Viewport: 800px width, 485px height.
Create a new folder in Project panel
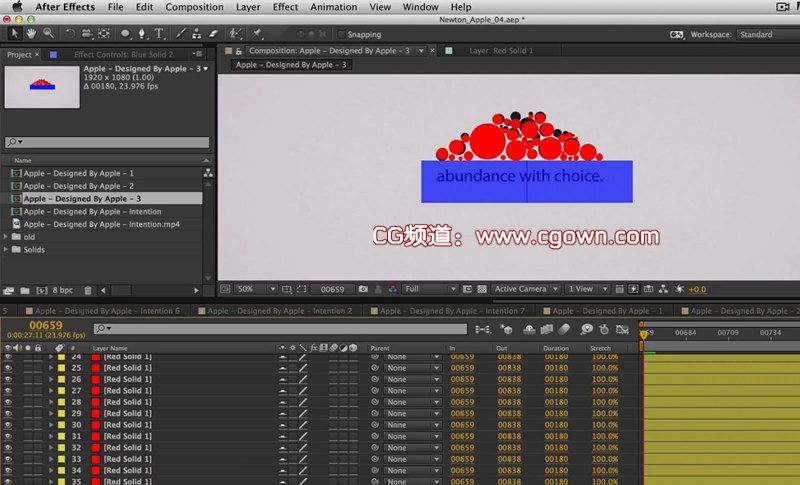[x=24, y=290]
